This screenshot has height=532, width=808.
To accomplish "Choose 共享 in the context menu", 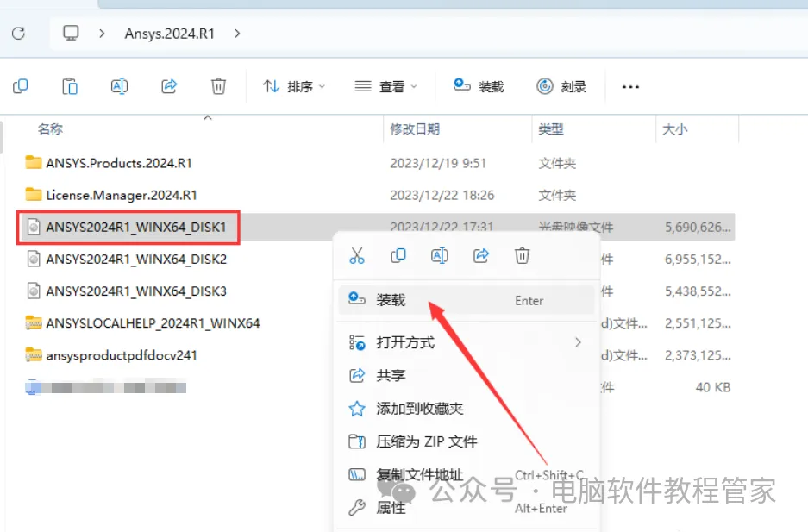I will click(x=467, y=375).
